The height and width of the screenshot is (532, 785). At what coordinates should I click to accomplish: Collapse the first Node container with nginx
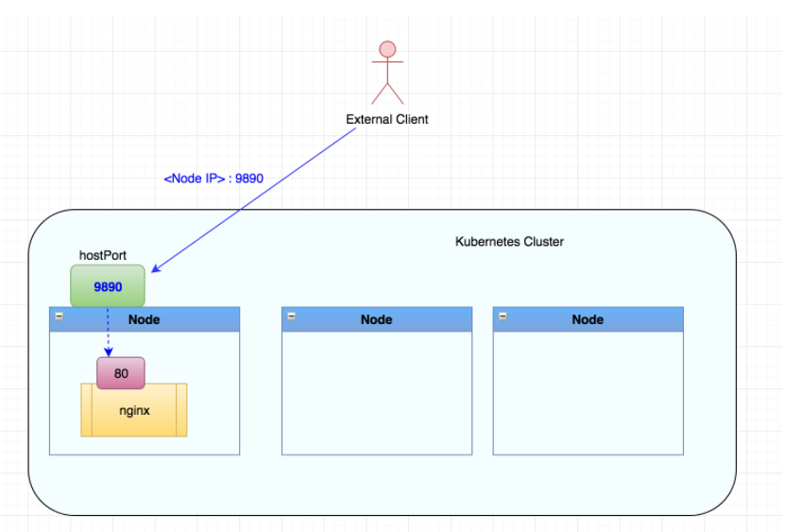pyautogui.click(x=60, y=317)
